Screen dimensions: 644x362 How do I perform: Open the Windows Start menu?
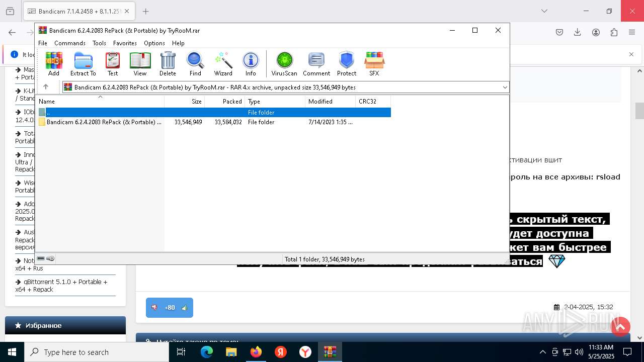pos(12,352)
